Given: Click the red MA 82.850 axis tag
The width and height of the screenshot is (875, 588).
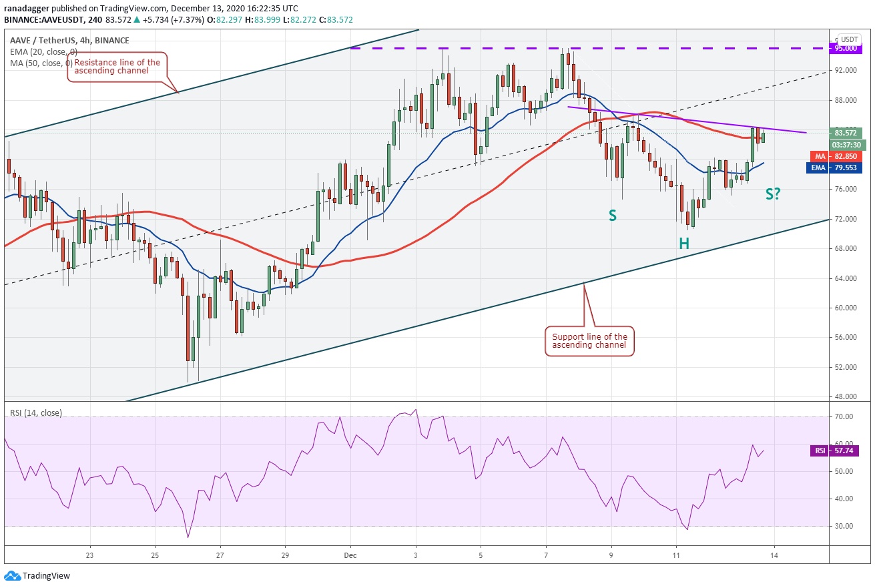Looking at the screenshot, I should (836, 156).
